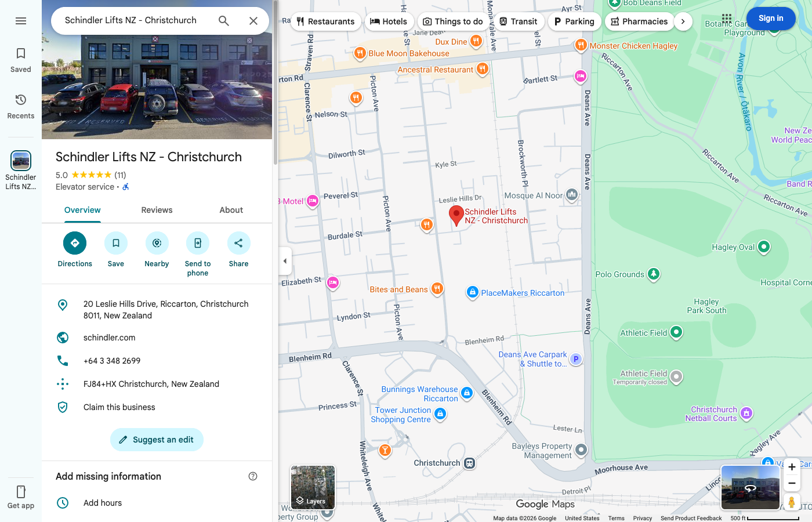Open Google apps grid

click(727, 19)
